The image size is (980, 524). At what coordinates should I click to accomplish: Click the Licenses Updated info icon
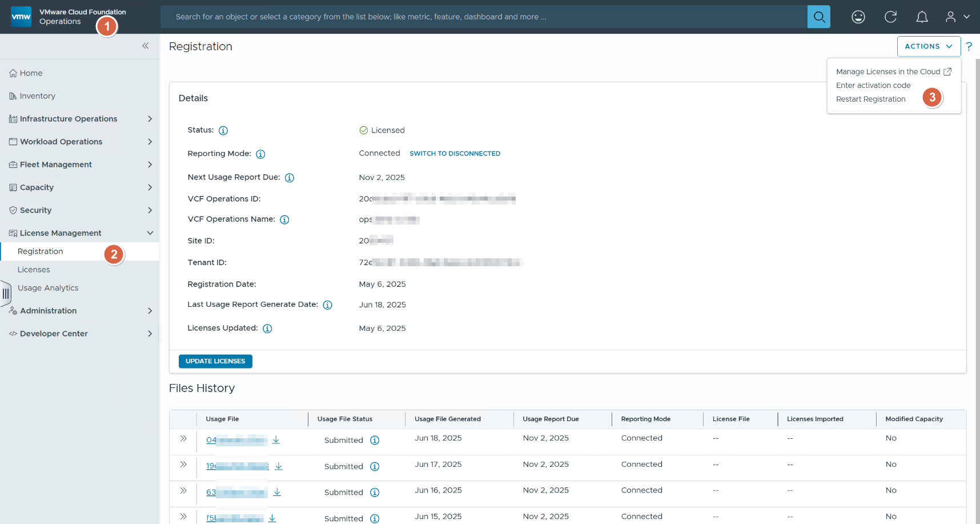point(267,329)
